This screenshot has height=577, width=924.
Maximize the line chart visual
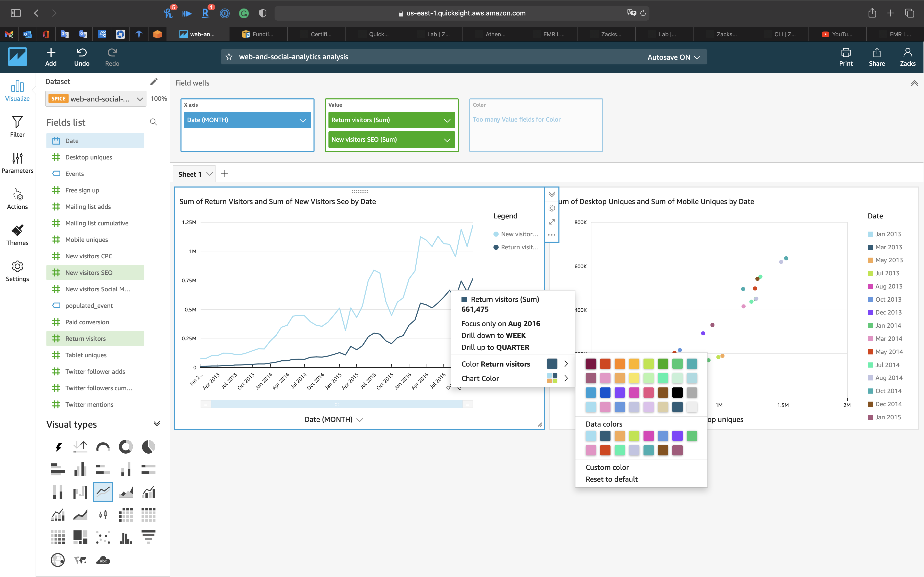coord(552,222)
